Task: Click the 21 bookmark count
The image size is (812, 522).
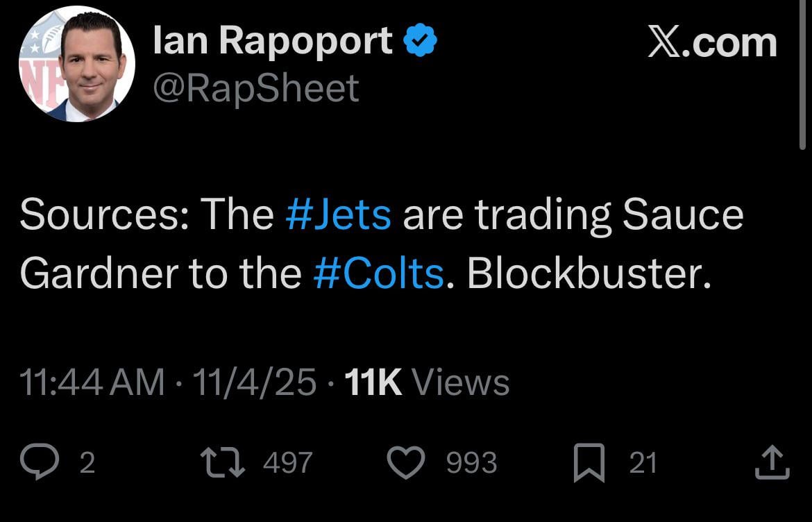Action: 643,461
